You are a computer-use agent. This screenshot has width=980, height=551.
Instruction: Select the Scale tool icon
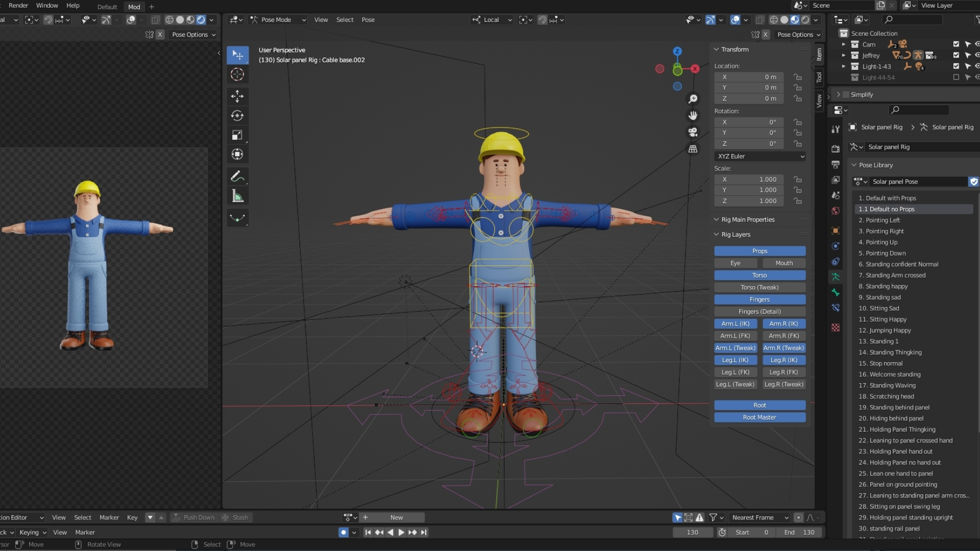[x=237, y=135]
